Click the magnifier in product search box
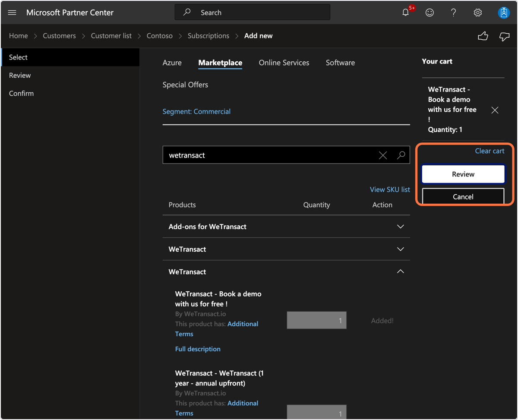The width and height of the screenshot is (518, 420). pos(401,155)
